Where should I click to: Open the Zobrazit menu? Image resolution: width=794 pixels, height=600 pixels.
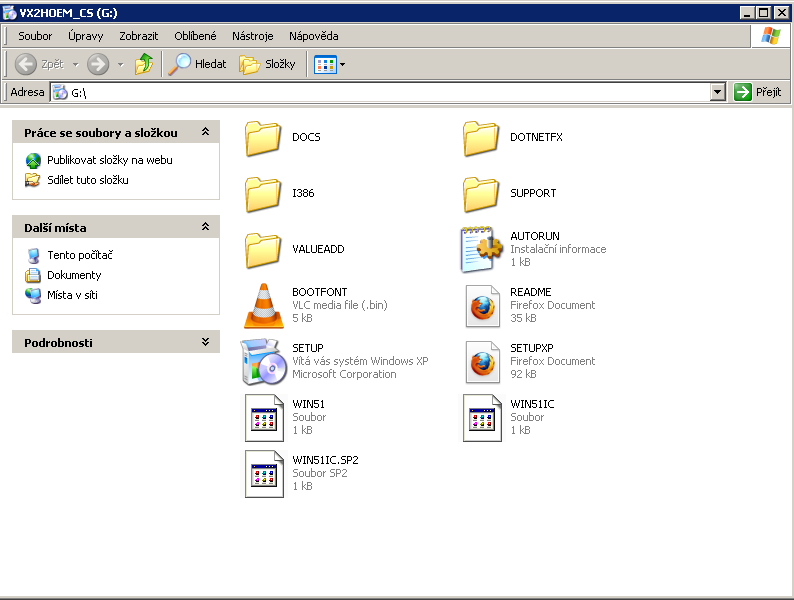pyautogui.click(x=138, y=36)
